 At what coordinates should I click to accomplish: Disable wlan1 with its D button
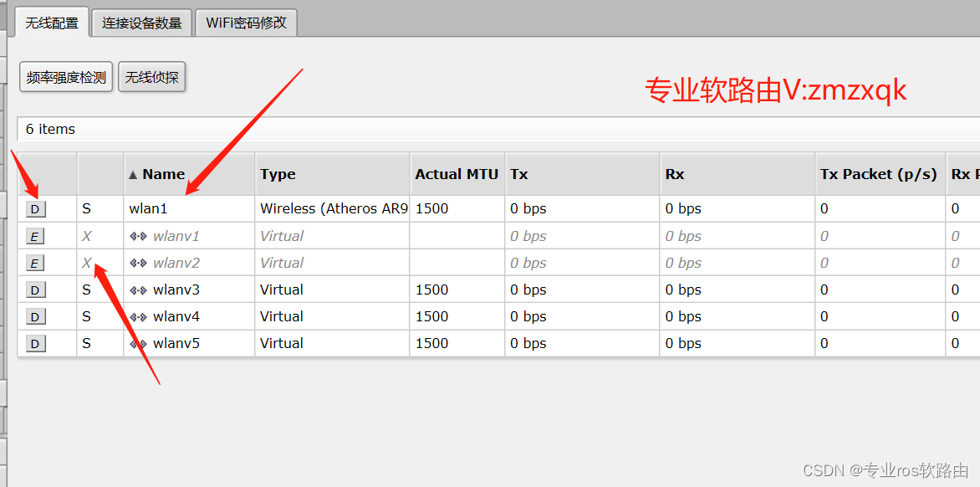36,209
